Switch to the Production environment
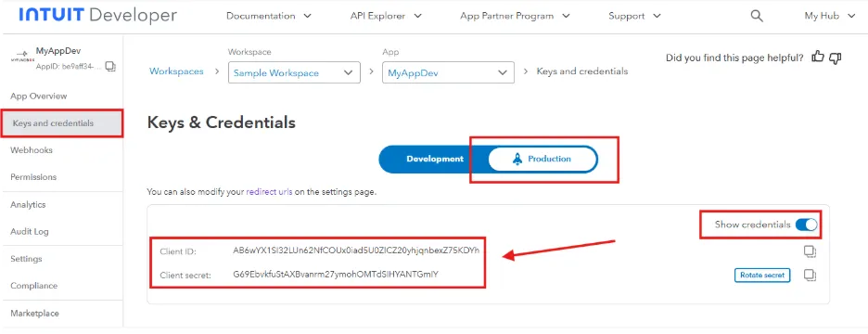 (x=542, y=159)
